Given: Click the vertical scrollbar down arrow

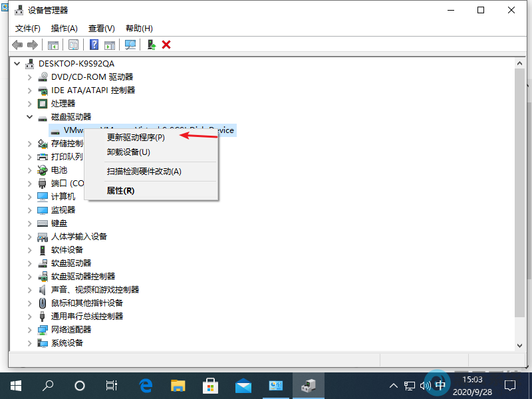Looking at the screenshot, I should (519, 344).
